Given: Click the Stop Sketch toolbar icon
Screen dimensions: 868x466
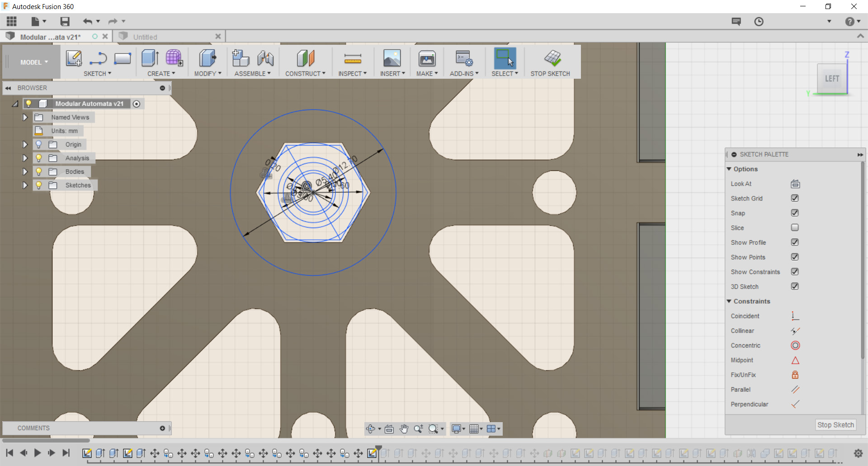Looking at the screenshot, I should tap(552, 58).
